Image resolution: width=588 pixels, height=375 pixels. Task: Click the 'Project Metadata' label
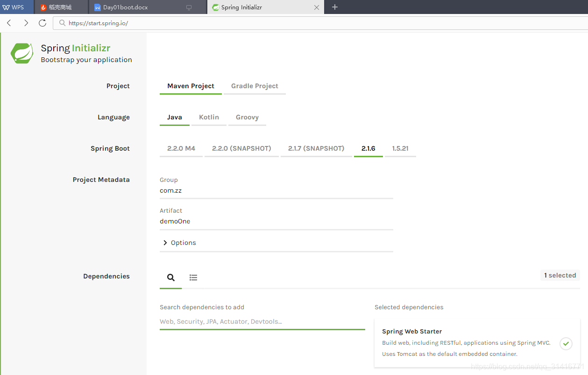(101, 180)
